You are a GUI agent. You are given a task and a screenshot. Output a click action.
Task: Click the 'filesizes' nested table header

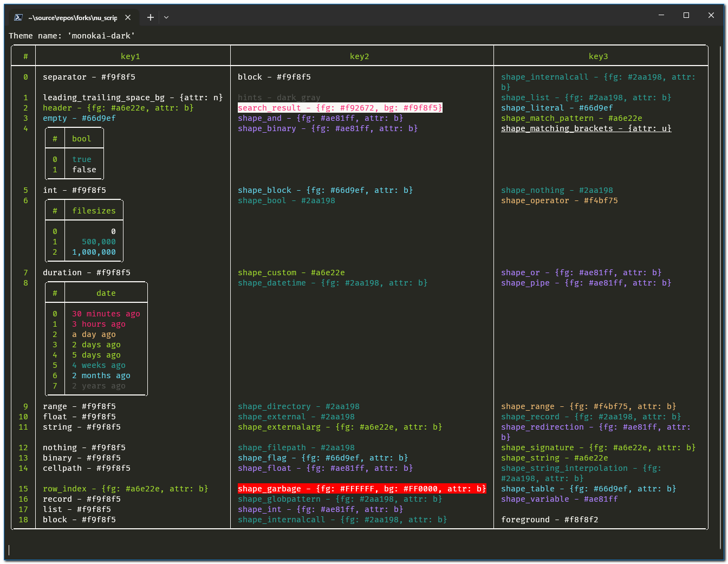click(x=94, y=211)
